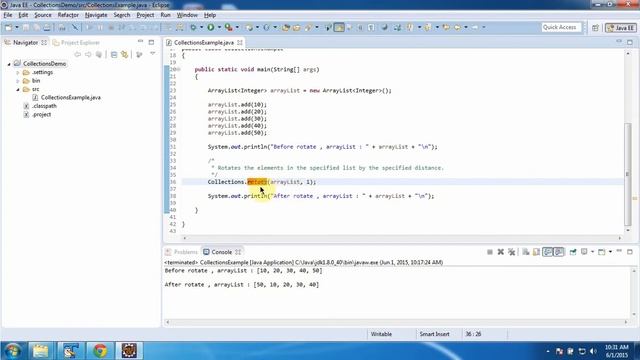The width and height of the screenshot is (640, 360).
Task: Click Remove All Terminated Launches icon
Action: point(511,252)
